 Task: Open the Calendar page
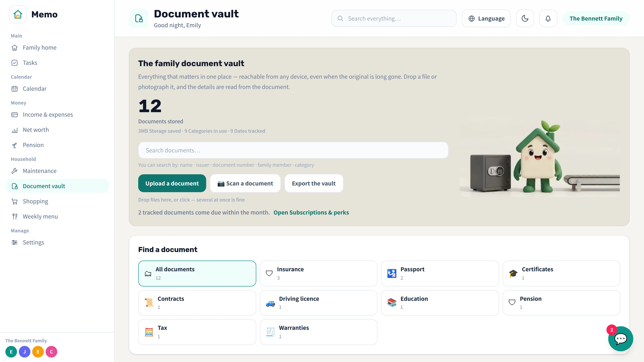tap(57, 89)
